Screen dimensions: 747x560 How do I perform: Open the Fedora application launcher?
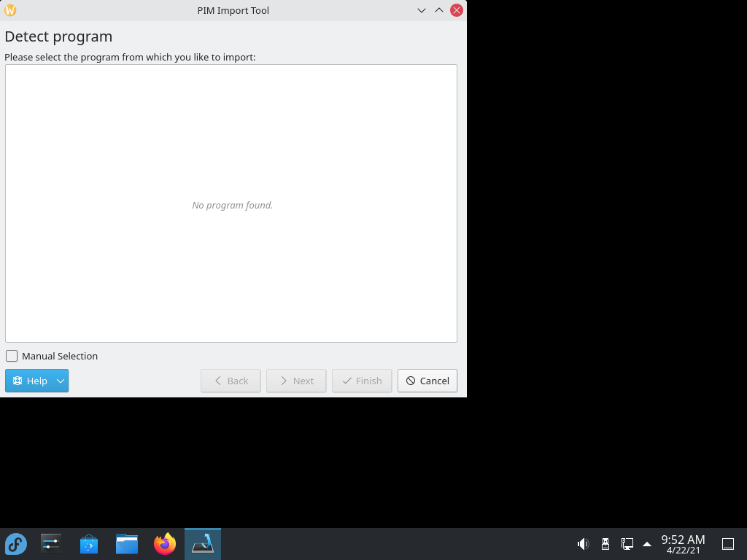coord(16,544)
